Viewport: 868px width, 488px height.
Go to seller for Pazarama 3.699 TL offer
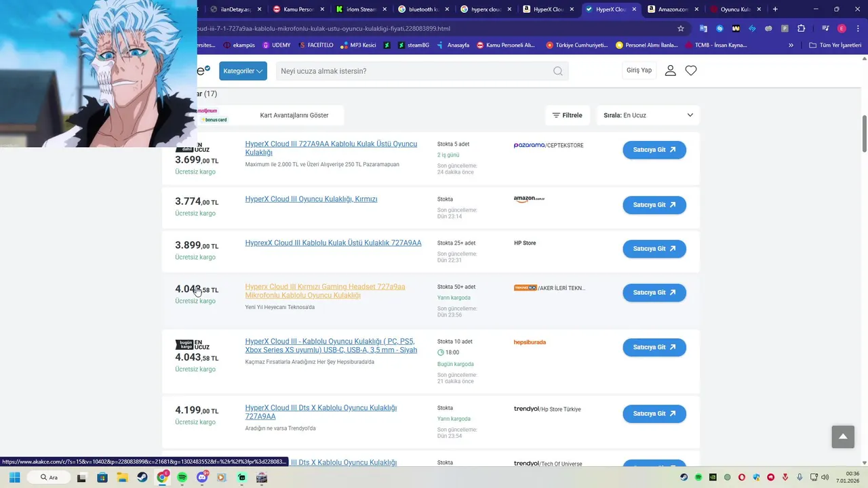click(654, 150)
